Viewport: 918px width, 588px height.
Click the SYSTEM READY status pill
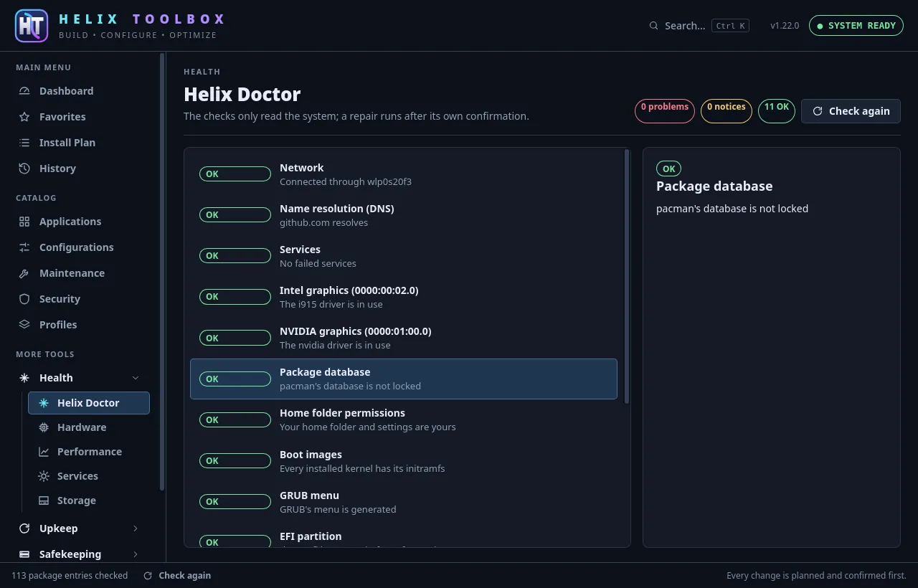[856, 26]
